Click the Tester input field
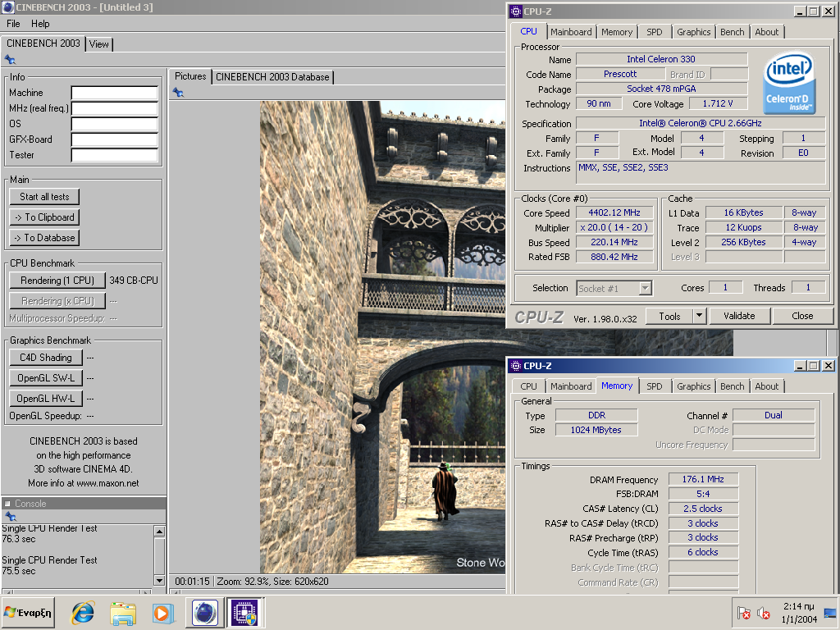This screenshot has width=840, height=630. coord(115,155)
